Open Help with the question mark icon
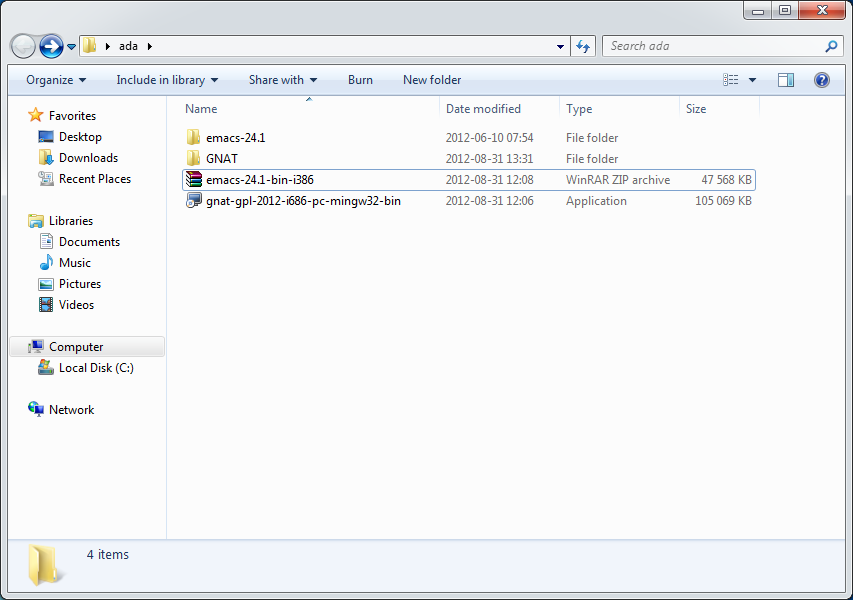Viewport: 853px width, 600px height. [x=821, y=80]
